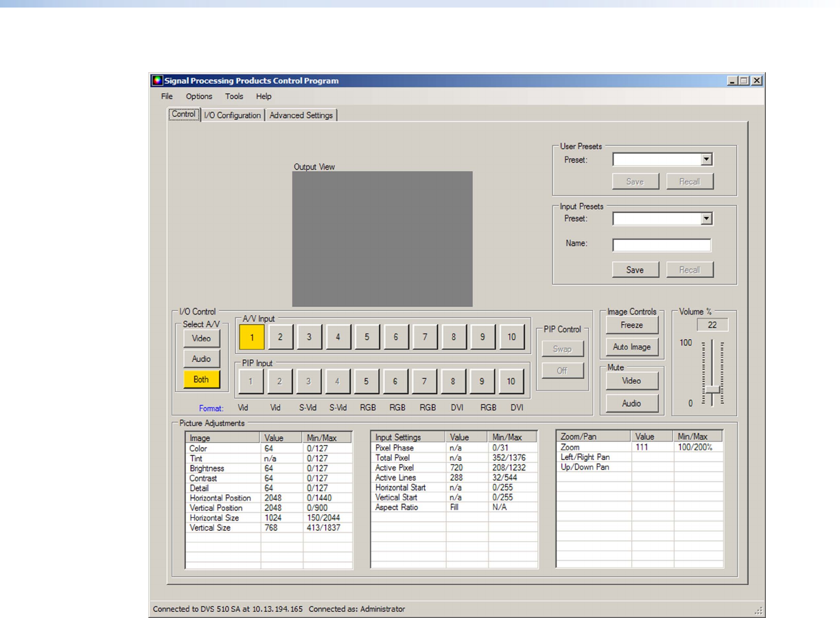
Task: Save the input preset
Action: click(635, 270)
